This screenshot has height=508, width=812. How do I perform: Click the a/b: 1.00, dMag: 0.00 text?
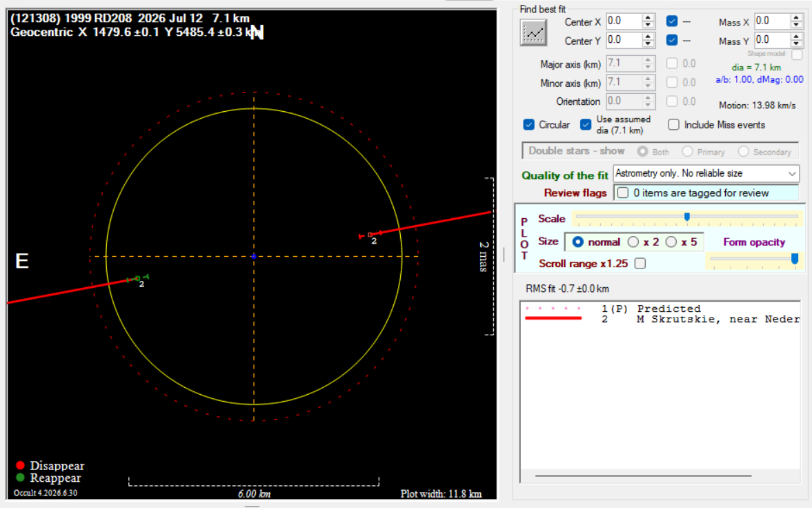[759, 79]
